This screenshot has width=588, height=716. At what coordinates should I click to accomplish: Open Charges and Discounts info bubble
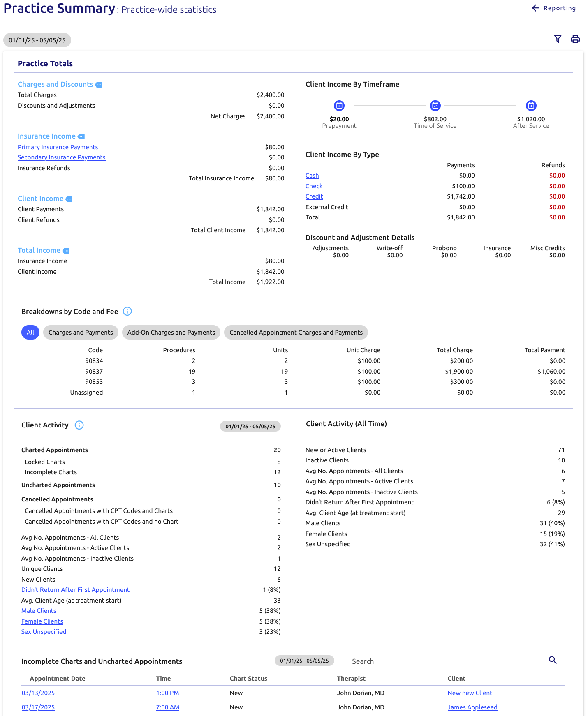(99, 85)
